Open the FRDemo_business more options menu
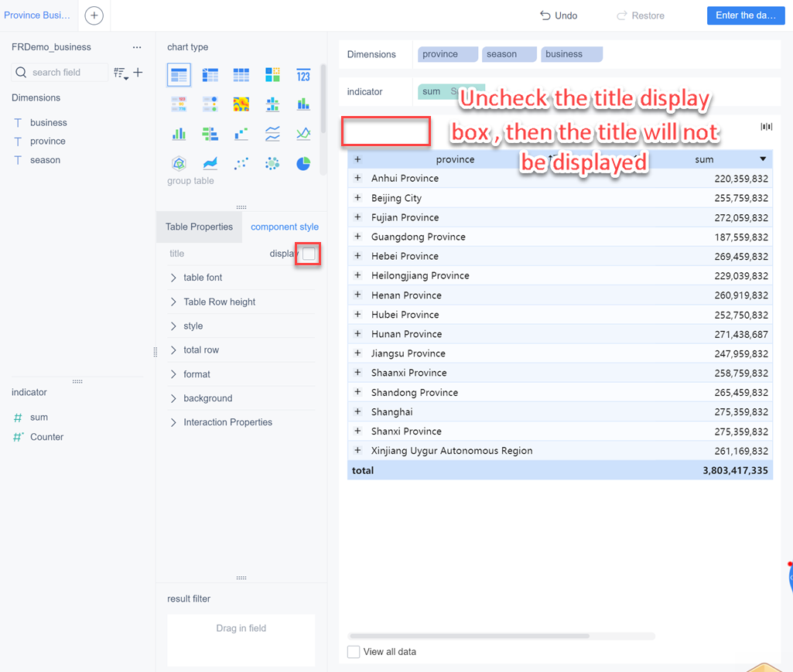The height and width of the screenshot is (672, 793). [137, 47]
